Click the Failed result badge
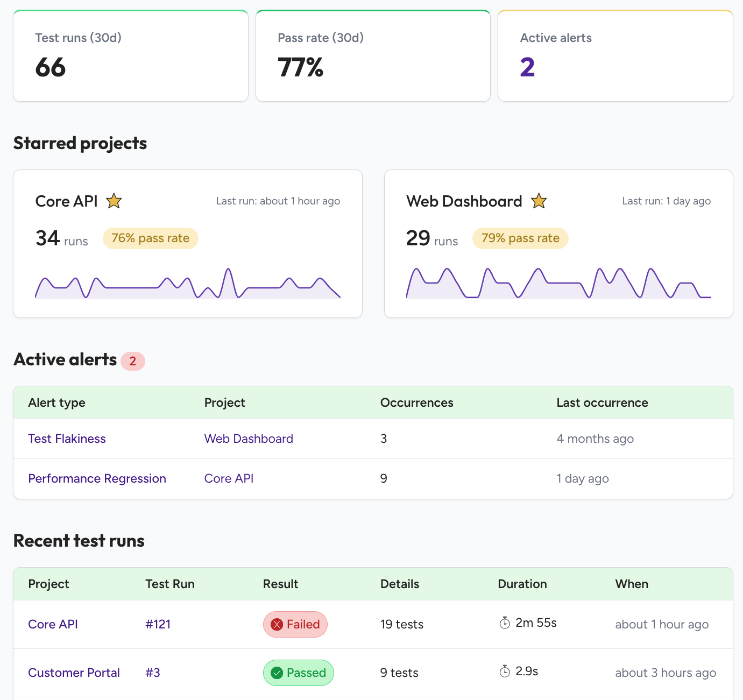This screenshot has width=743, height=700. pyautogui.click(x=295, y=624)
